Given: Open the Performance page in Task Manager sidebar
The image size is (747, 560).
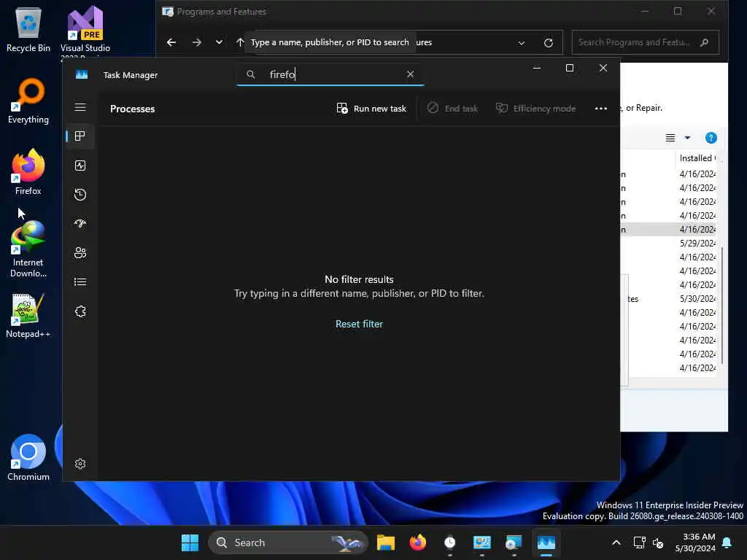Looking at the screenshot, I should (80, 166).
